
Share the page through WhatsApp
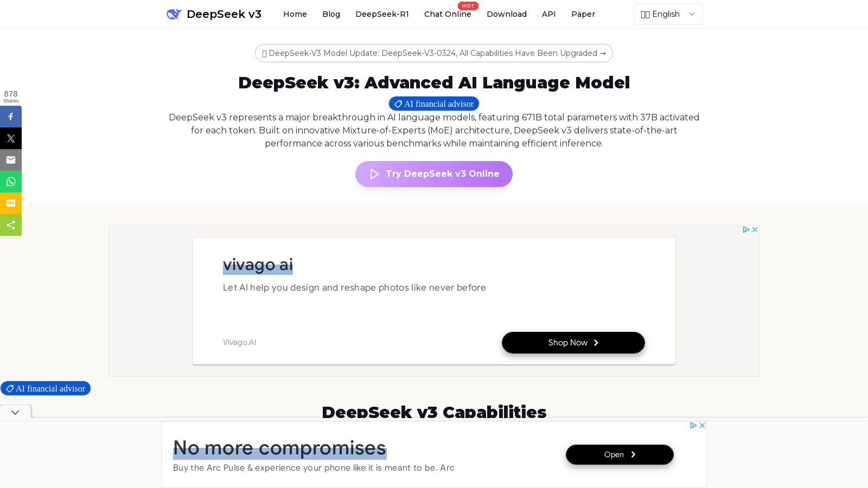coord(11,182)
